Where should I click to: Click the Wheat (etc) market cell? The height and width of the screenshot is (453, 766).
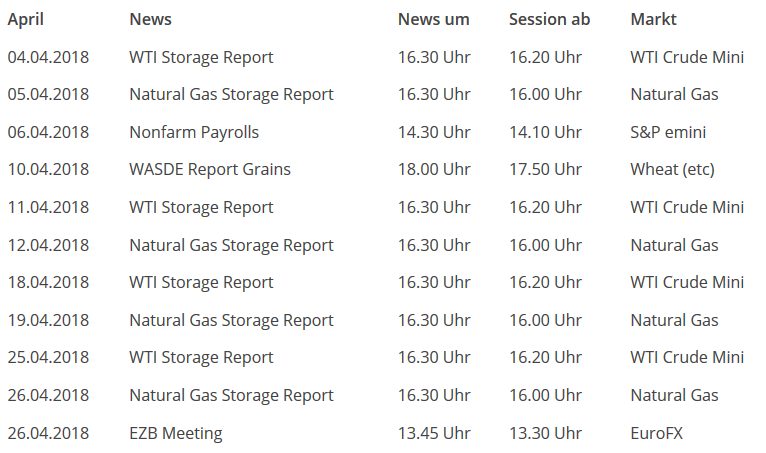click(672, 169)
